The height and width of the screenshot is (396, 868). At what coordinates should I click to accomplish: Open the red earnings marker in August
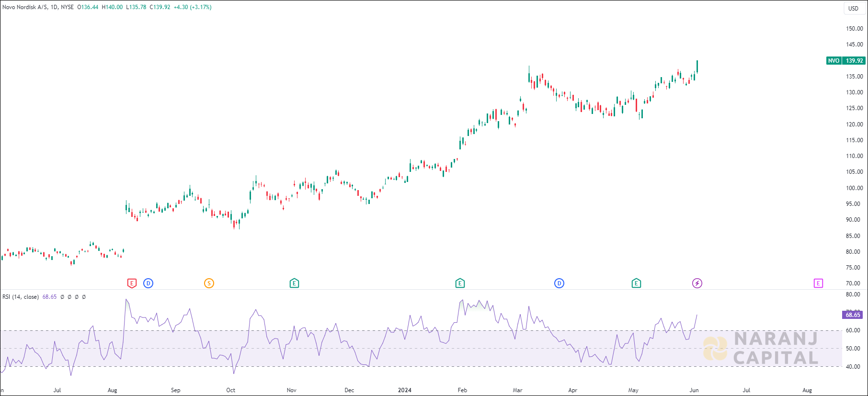pyautogui.click(x=132, y=283)
